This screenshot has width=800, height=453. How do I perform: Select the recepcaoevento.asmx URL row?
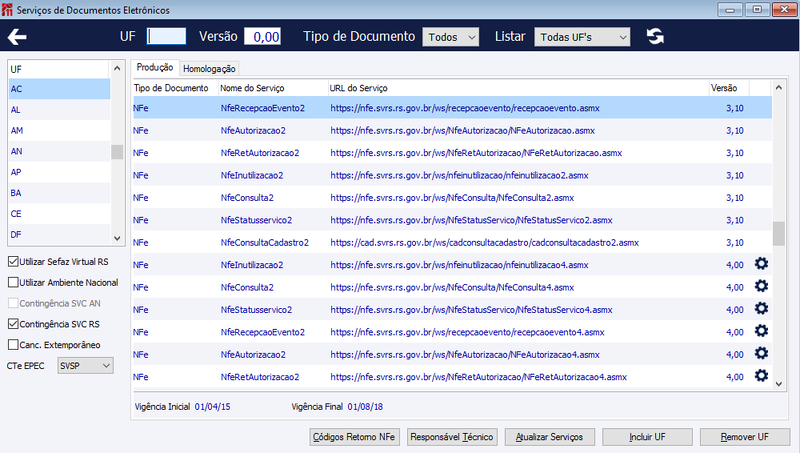pos(453,108)
